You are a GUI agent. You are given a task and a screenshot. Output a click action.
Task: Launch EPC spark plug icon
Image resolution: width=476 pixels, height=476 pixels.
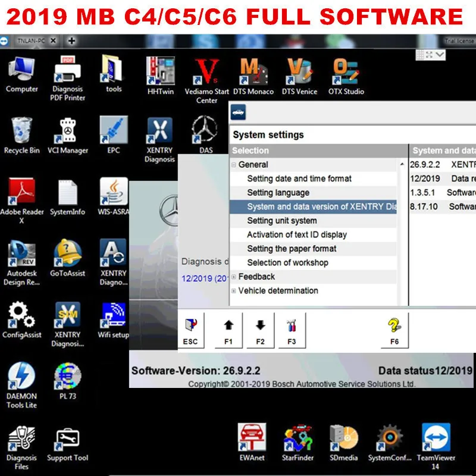114,130
